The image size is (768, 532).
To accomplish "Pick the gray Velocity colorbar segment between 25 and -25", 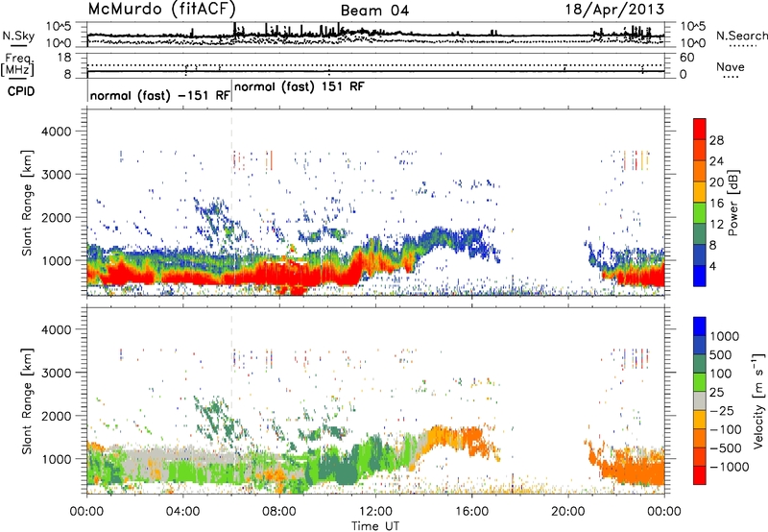I will click(700, 401).
